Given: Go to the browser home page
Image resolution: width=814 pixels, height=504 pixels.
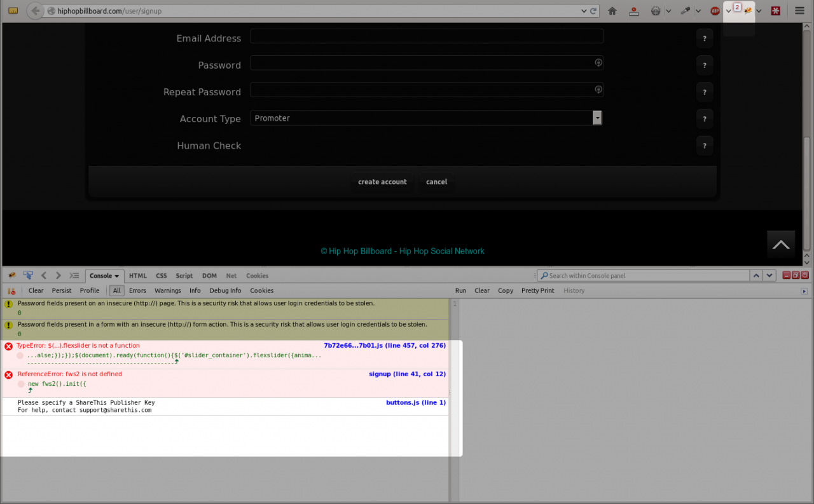Looking at the screenshot, I should click(x=612, y=11).
